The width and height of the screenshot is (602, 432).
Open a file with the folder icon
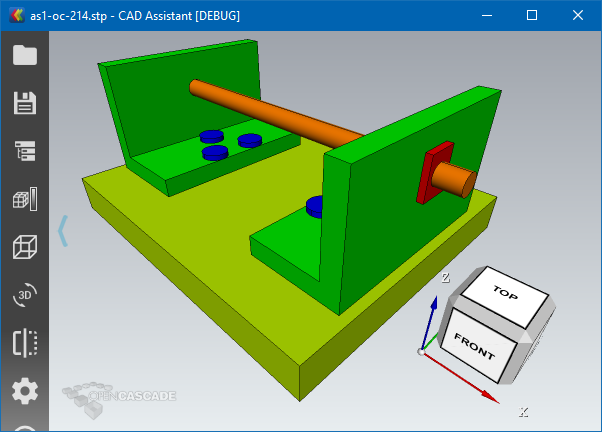point(24,55)
